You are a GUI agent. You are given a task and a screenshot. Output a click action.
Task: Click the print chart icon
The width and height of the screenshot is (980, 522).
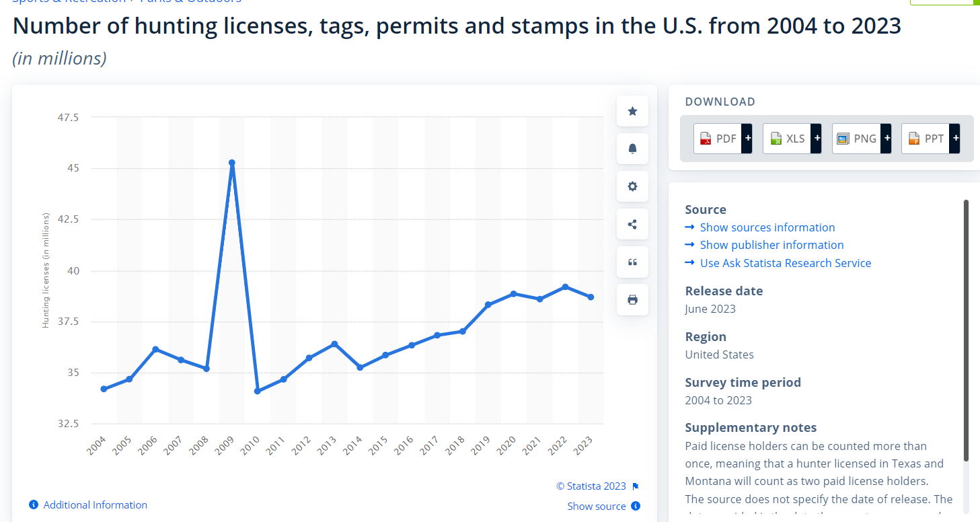pyautogui.click(x=632, y=299)
